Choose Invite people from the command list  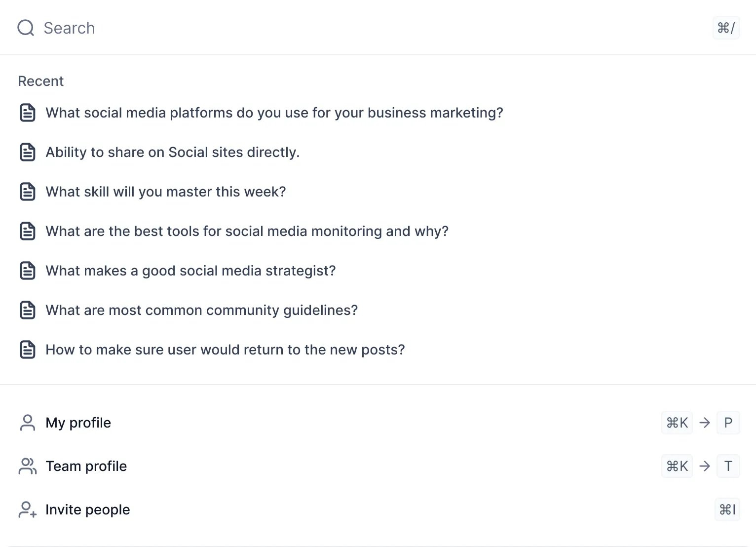pyautogui.click(x=88, y=509)
